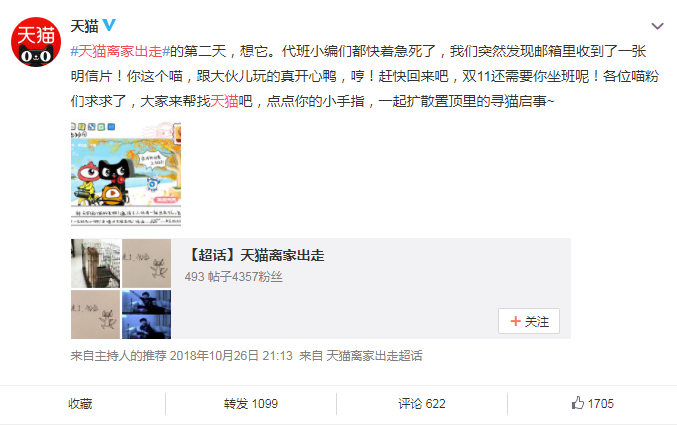The width and height of the screenshot is (677, 425).
Task: Follow the super topic with 关注 button
Action: click(529, 321)
